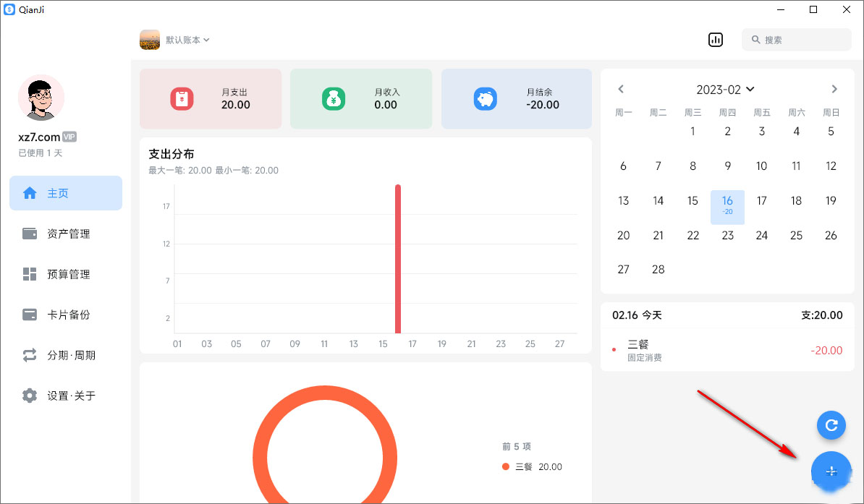This screenshot has width=864, height=504.
Task: Select calendar day 5
Action: (x=831, y=131)
